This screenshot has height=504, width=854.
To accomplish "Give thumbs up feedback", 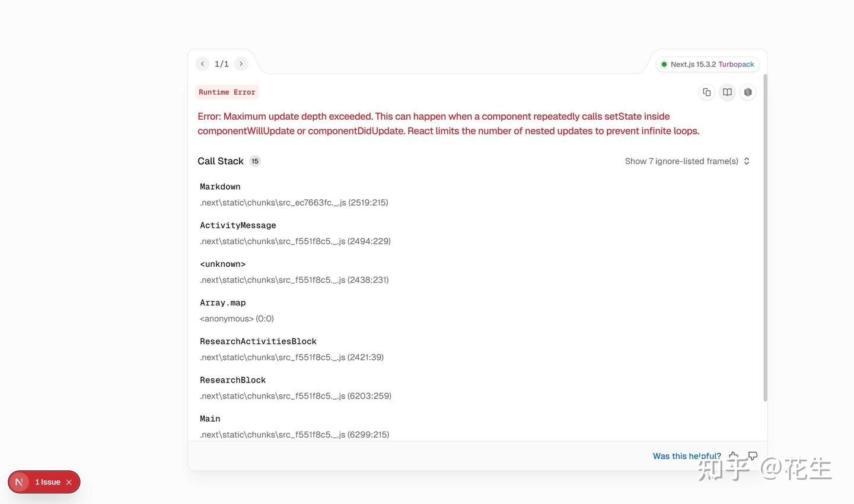I will [x=734, y=456].
